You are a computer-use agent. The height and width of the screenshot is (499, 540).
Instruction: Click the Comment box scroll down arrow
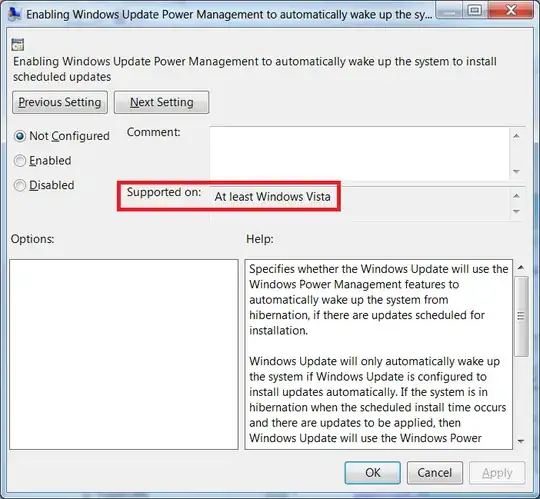point(516,171)
